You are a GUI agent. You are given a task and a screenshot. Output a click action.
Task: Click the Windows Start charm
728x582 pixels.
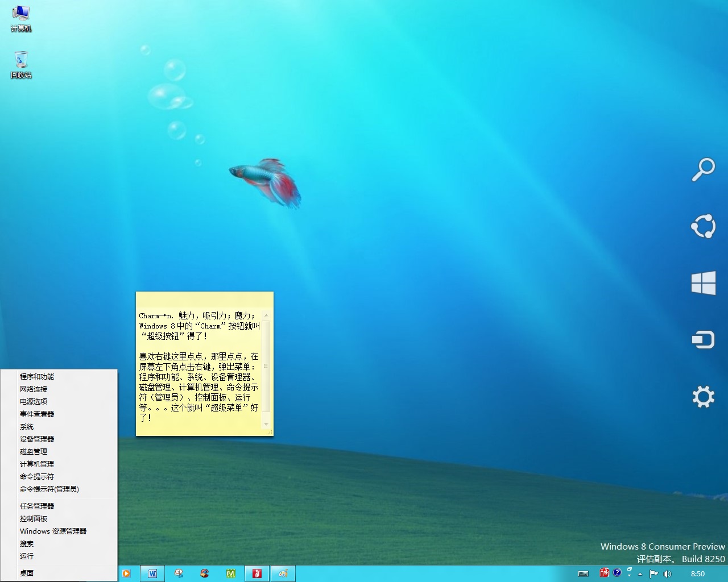[703, 282]
